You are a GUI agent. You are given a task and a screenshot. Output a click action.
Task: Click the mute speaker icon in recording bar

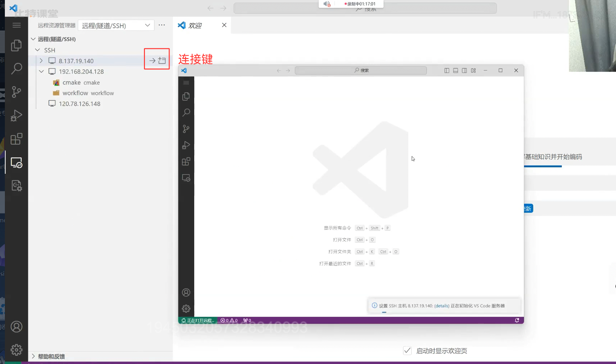[327, 4]
